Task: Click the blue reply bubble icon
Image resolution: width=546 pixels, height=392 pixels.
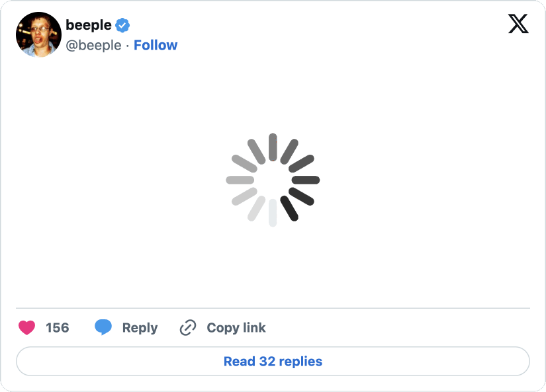Action: click(103, 327)
